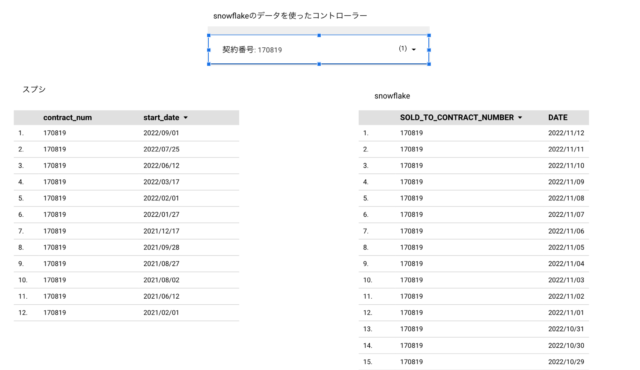The width and height of the screenshot is (640, 370).
Task: Sort by SOLD_TO_CONTRACT_NUMBER column arrow
Action: click(x=520, y=117)
